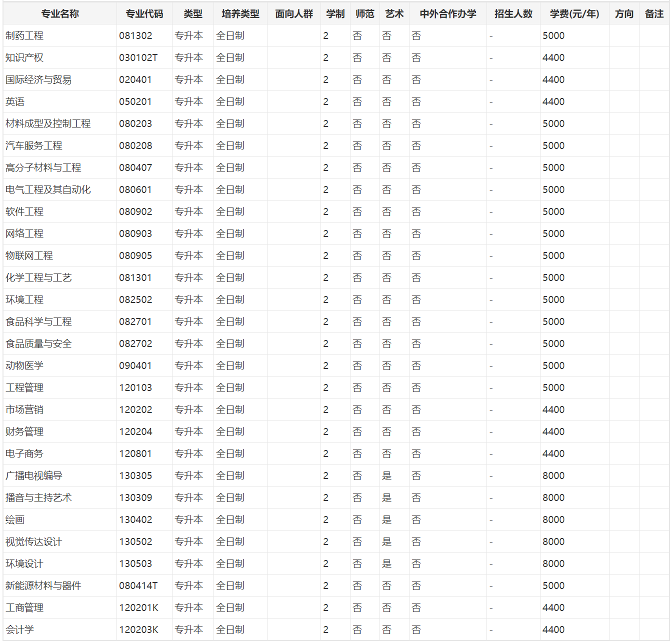This screenshot has width=672, height=644.
Task: Click the 8000 tuition for 环境设计
Action: tap(553, 564)
